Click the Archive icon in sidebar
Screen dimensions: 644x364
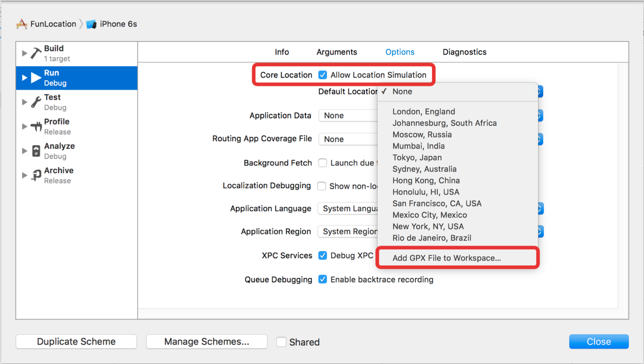coord(36,175)
